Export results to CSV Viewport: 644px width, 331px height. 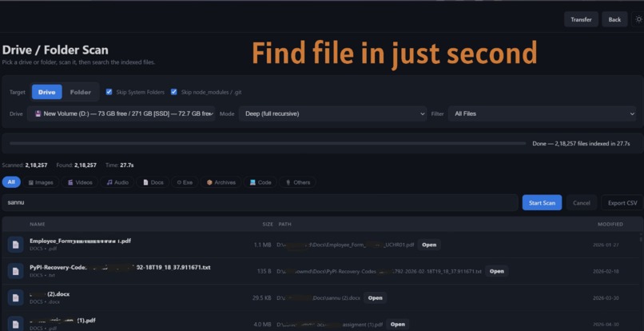(622, 203)
